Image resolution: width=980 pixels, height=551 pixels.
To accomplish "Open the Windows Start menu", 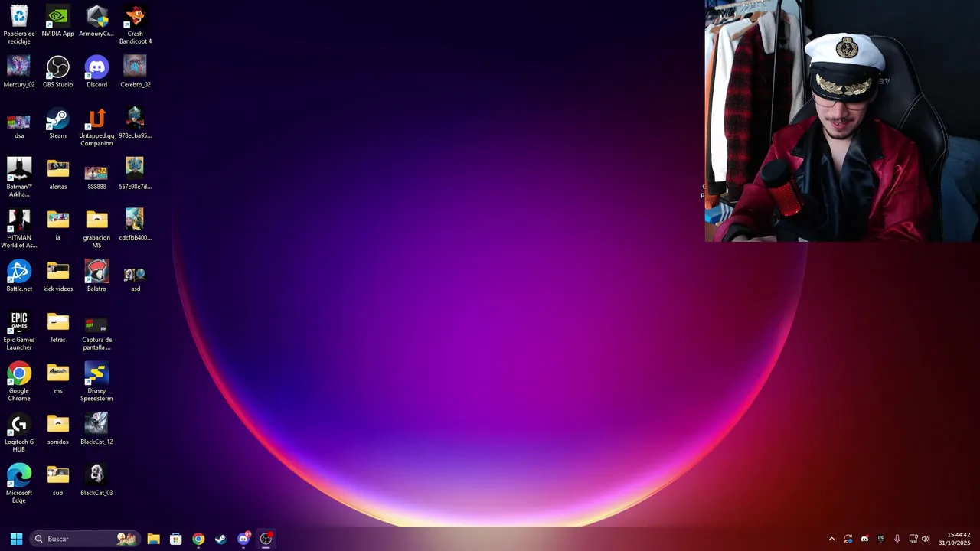I will (16, 539).
